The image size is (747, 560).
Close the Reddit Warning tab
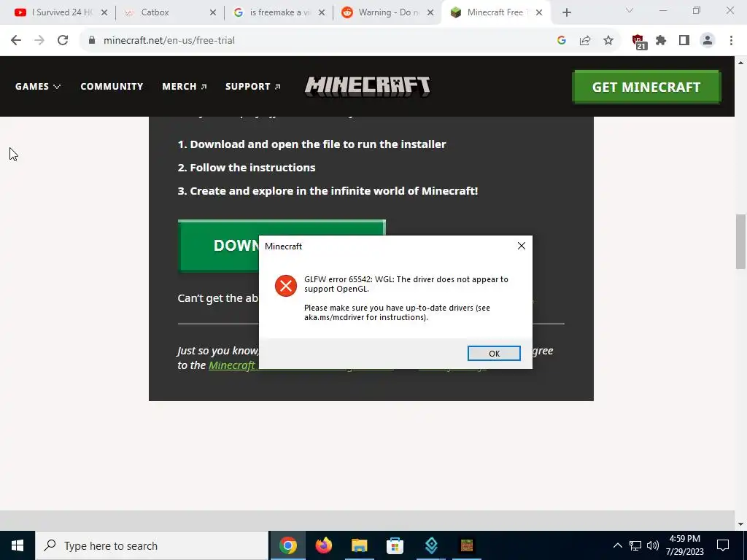pos(430,12)
